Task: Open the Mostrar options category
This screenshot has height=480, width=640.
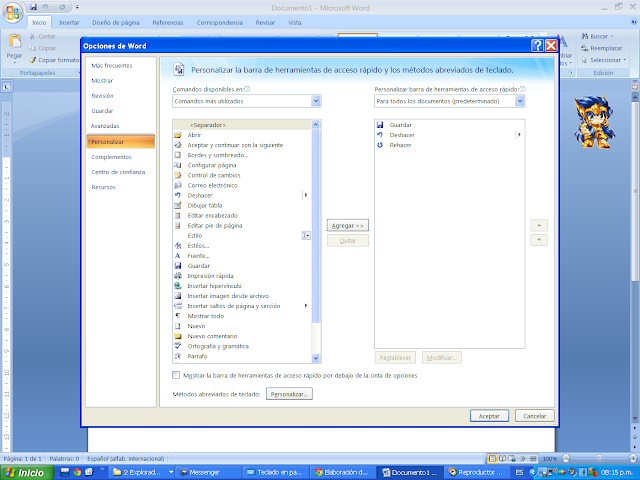Action: tap(102, 80)
